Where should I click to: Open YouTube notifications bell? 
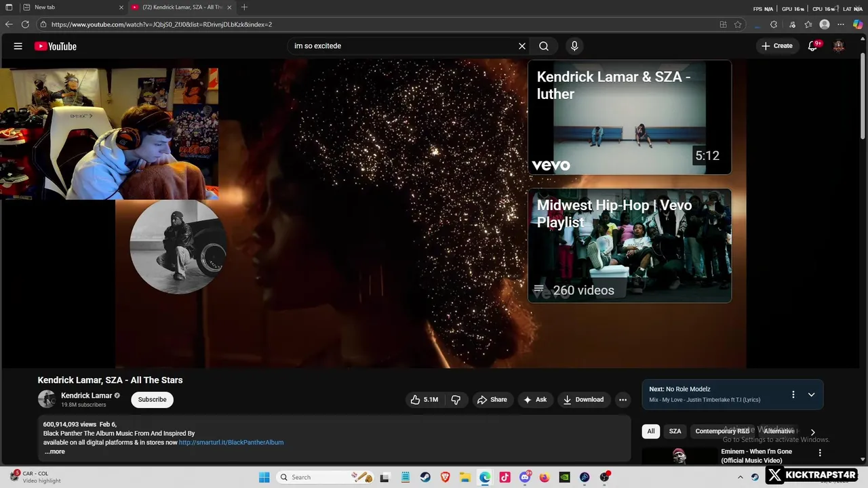pyautogui.click(x=813, y=46)
